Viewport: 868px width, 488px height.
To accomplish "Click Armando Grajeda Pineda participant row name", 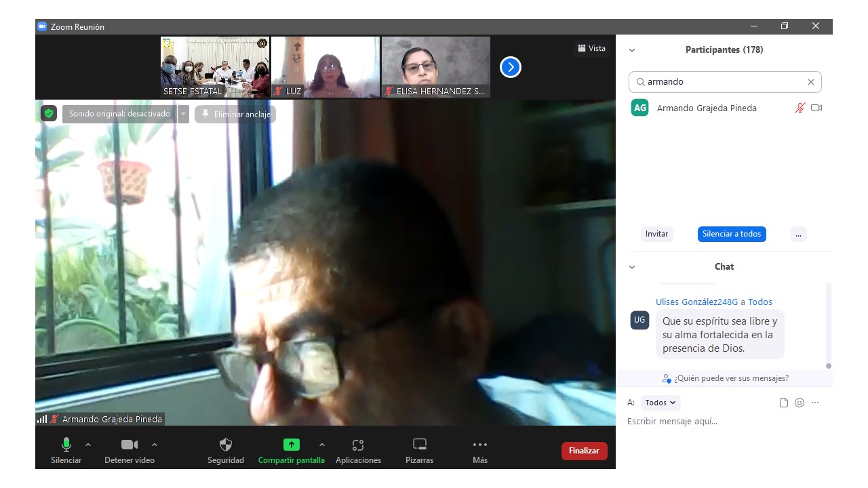I will pos(707,108).
